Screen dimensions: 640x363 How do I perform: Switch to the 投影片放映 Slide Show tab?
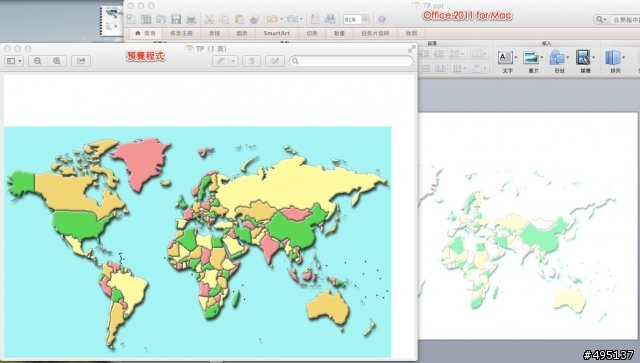click(375, 33)
